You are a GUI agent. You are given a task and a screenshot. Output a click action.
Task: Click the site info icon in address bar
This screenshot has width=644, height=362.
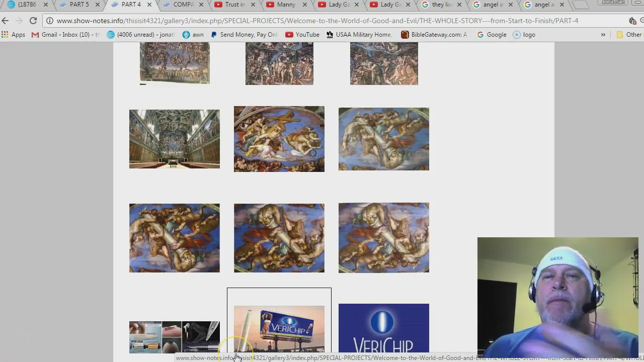50,21
